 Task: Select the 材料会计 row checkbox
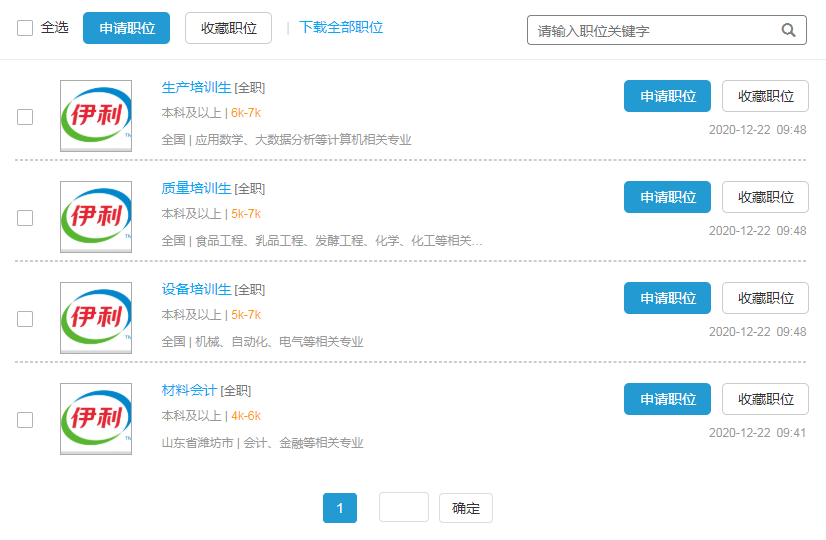[25, 420]
